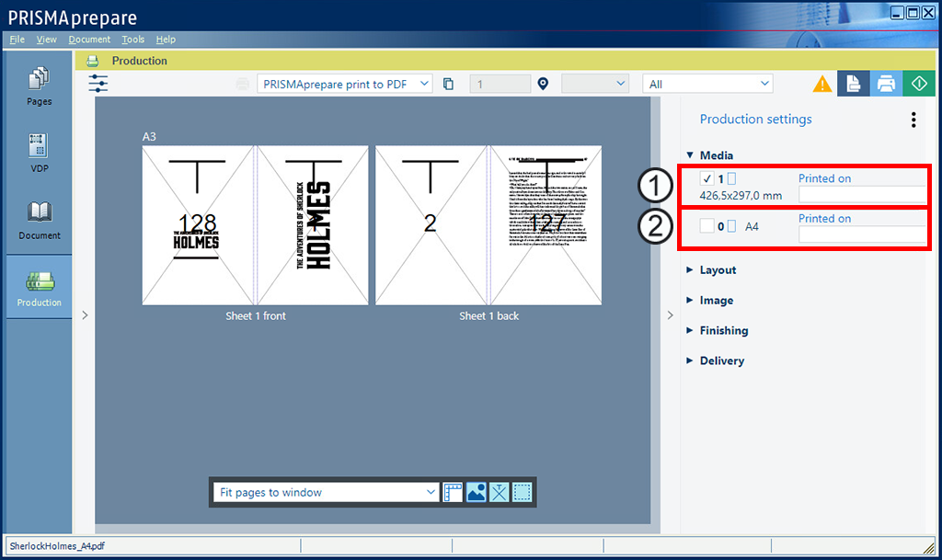Toggle the image display icon in view bar

(476, 493)
